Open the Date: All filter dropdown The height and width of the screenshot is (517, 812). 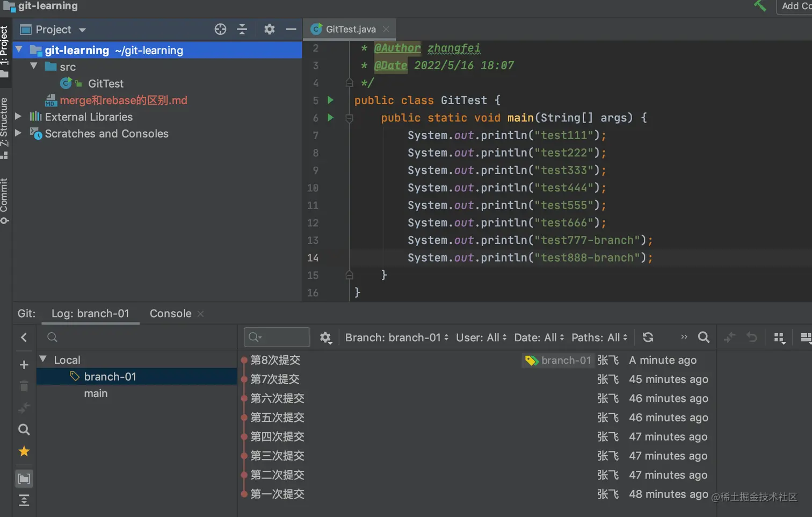coord(539,338)
